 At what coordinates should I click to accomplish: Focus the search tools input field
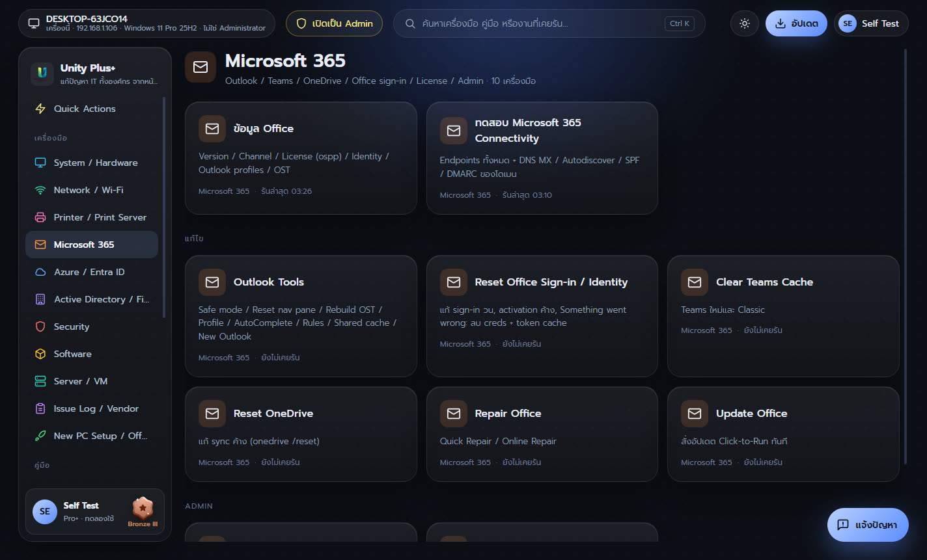pos(549,23)
